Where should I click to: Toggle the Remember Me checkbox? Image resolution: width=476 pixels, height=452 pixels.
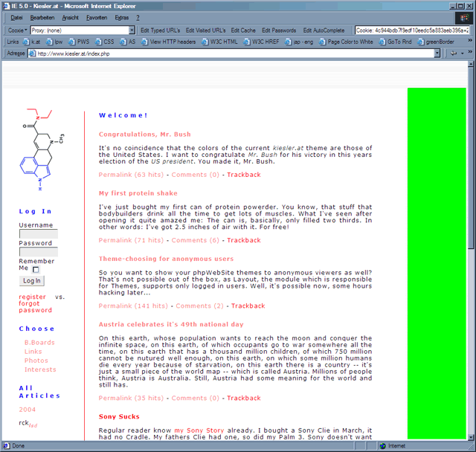[x=36, y=269]
